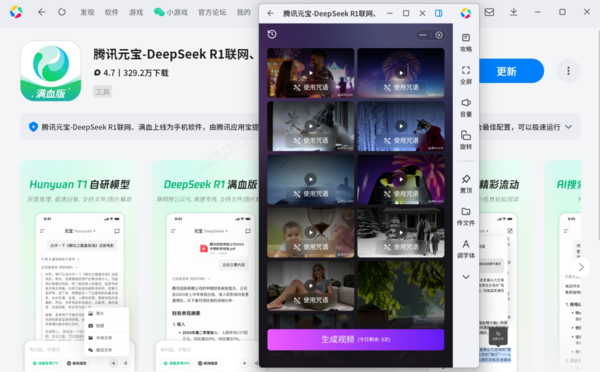Expand the app description info banner
This screenshot has height=372, width=600.
pyautogui.click(x=569, y=127)
